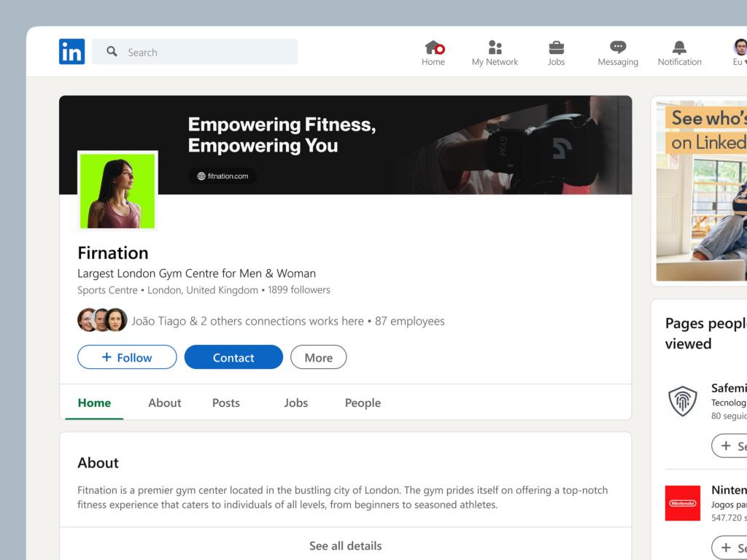Image resolution: width=747 pixels, height=560 pixels.
Task: Click the LinkedIn logo icon
Action: pyautogui.click(x=72, y=52)
